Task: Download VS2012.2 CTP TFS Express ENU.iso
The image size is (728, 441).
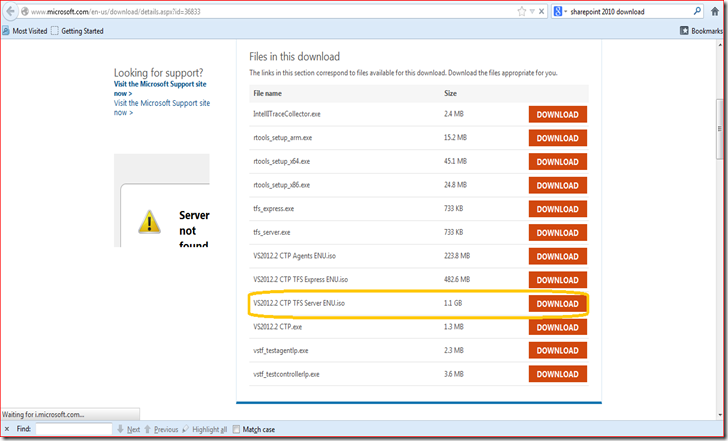Action: point(558,280)
